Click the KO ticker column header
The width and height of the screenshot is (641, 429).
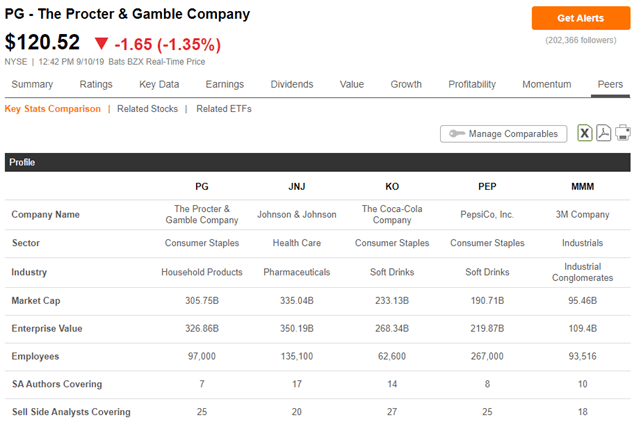point(392,187)
